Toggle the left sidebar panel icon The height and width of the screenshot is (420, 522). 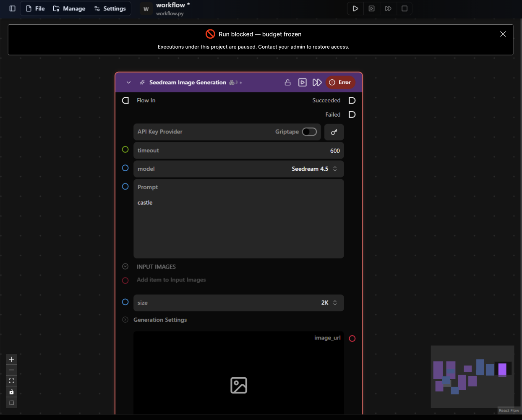click(13, 8)
